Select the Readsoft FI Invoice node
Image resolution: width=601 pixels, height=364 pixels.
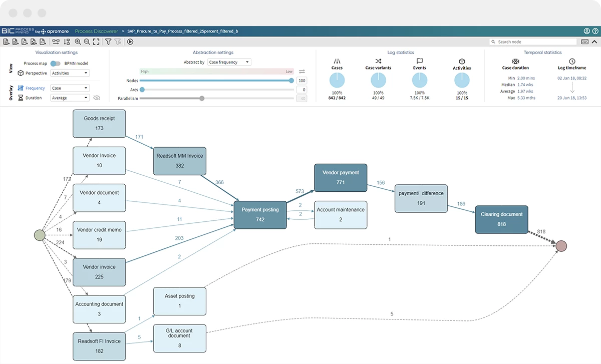click(x=99, y=346)
